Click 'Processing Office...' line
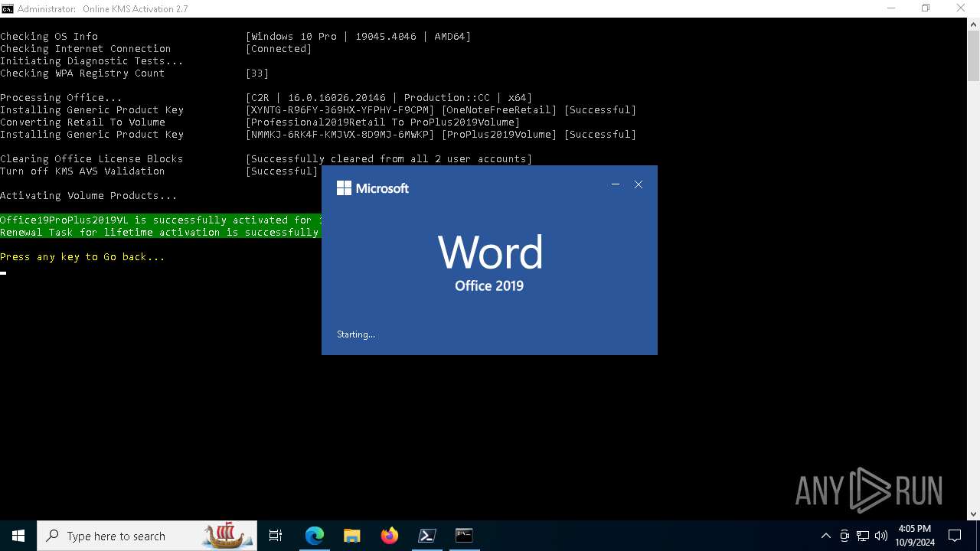The image size is (980, 551). [61, 98]
